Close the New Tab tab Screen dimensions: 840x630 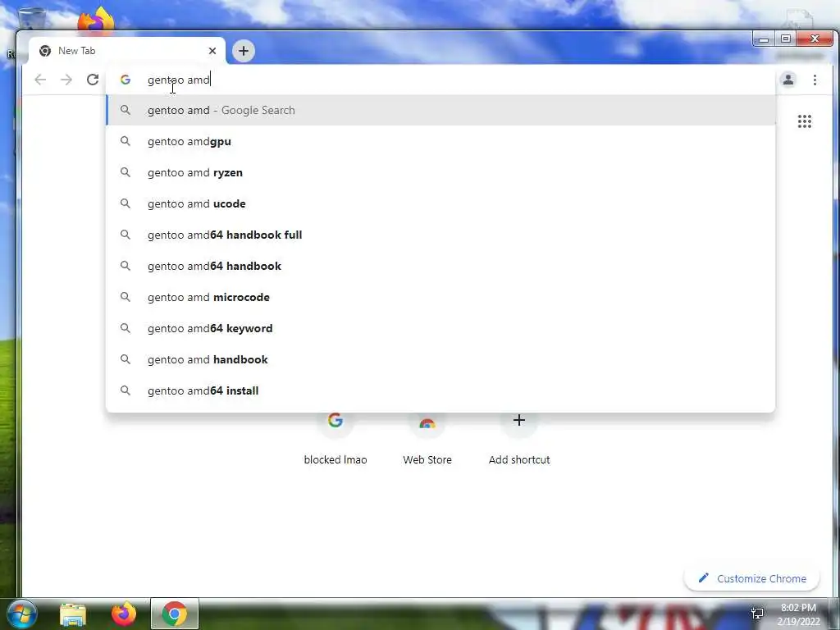(x=212, y=51)
